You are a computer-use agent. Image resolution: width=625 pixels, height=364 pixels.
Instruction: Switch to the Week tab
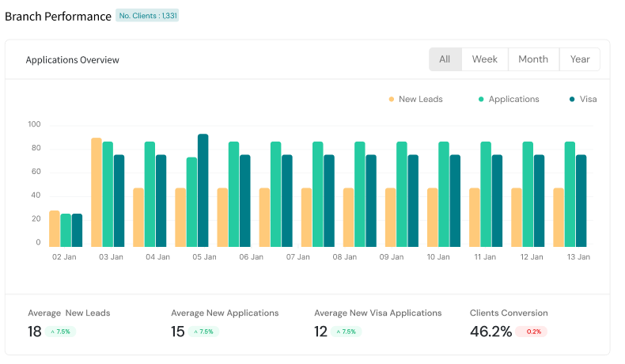[x=484, y=59]
